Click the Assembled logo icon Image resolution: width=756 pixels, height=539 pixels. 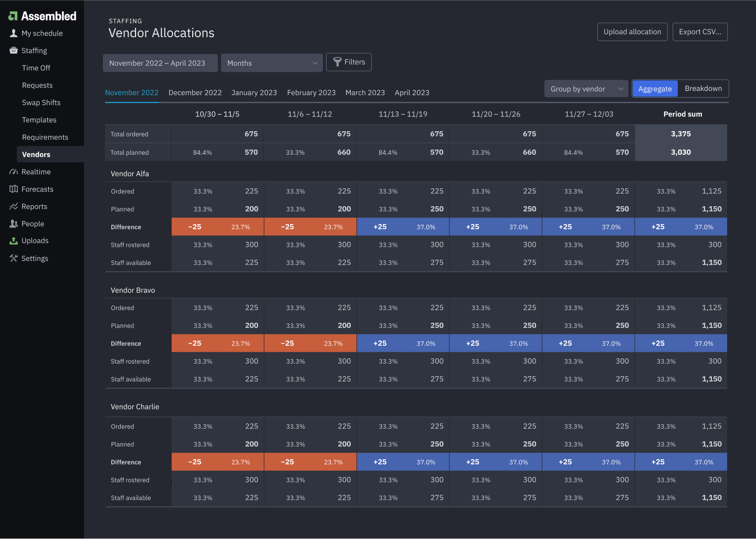tap(13, 16)
